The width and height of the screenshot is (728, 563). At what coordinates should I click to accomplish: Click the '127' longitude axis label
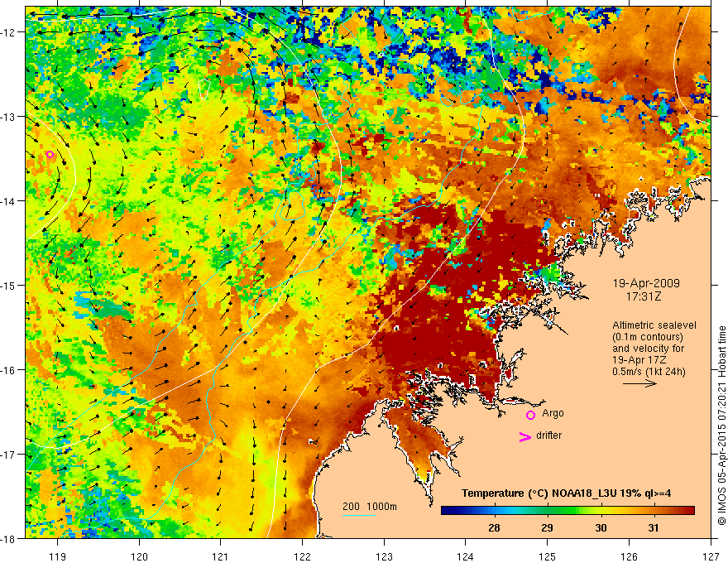pyautogui.click(x=711, y=557)
